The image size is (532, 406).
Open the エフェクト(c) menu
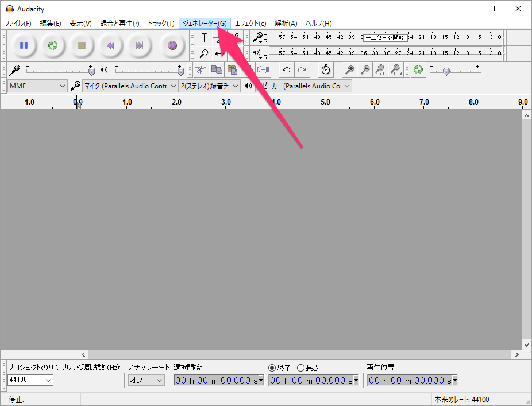(x=250, y=24)
